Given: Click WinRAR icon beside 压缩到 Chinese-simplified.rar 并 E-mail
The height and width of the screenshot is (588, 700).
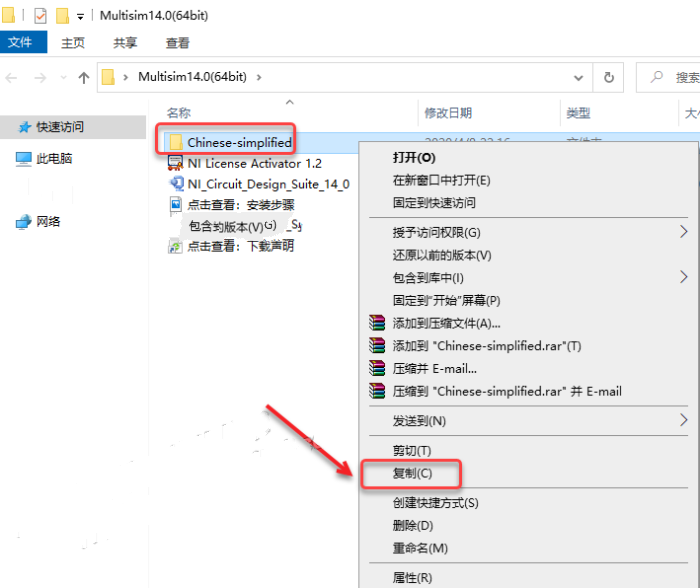Looking at the screenshot, I should point(377,391).
